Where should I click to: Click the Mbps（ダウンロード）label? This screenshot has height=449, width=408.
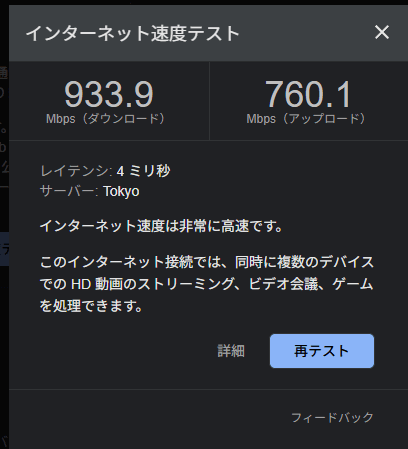(105, 119)
